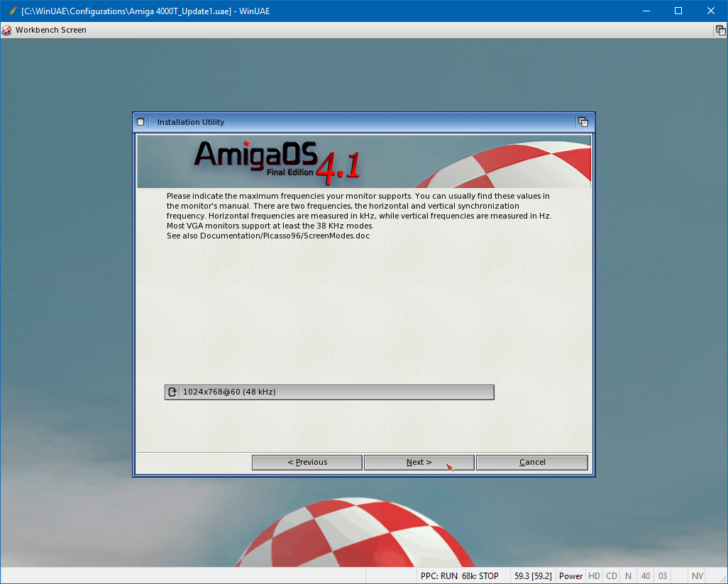The image size is (728, 584).
Task: Click the CD activity indicator
Action: pyautogui.click(x=612, y=576)
